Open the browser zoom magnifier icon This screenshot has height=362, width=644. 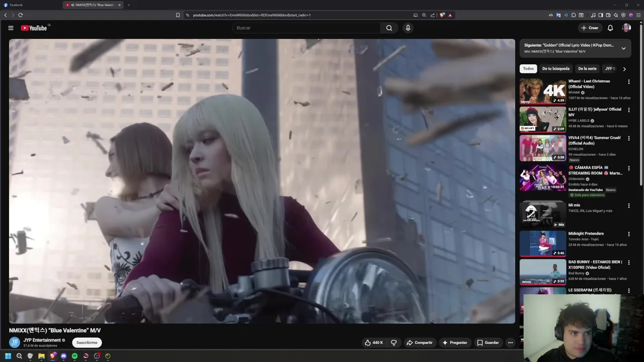click(x=424, y=15)
